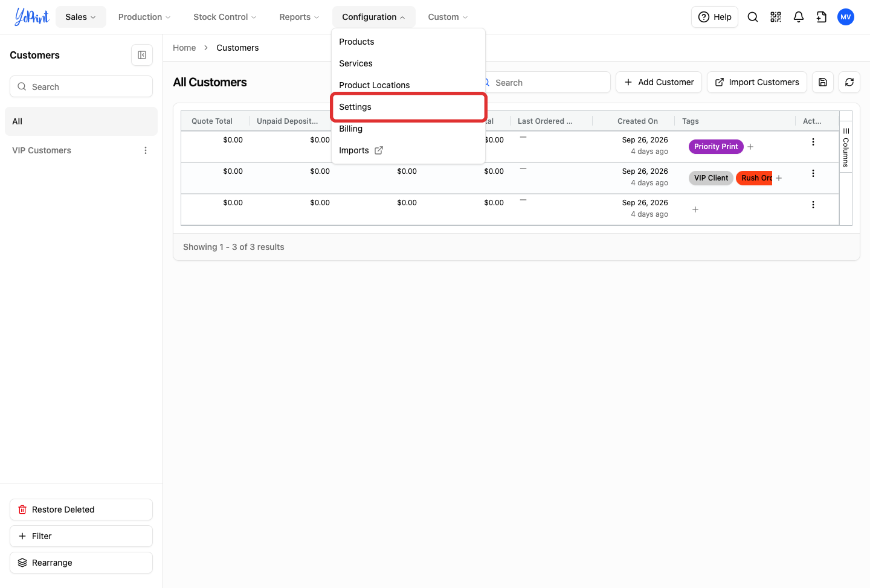Screen dimensions: 870x588
Task: Open the Columns side panel
Action: pos(846,147)
